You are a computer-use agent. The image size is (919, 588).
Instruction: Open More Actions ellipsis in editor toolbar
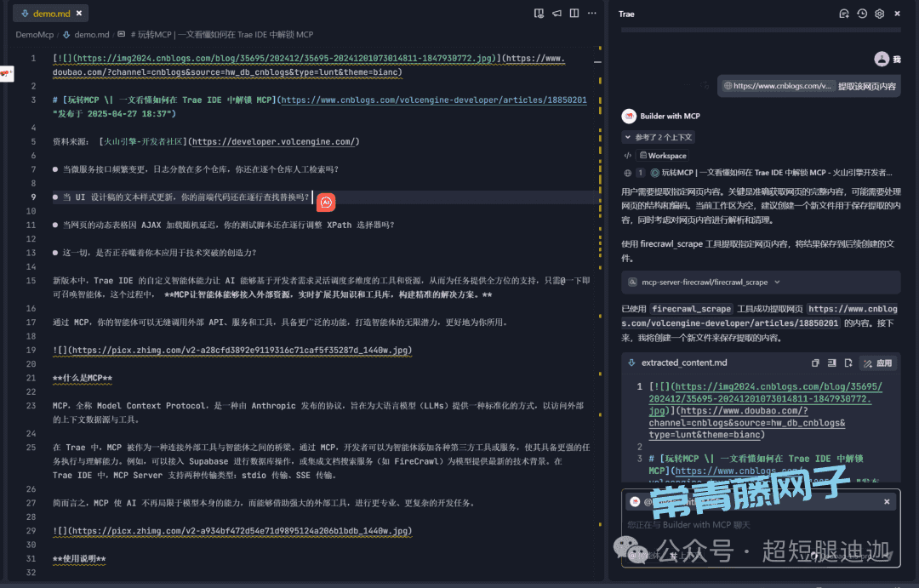pos(592,13)
